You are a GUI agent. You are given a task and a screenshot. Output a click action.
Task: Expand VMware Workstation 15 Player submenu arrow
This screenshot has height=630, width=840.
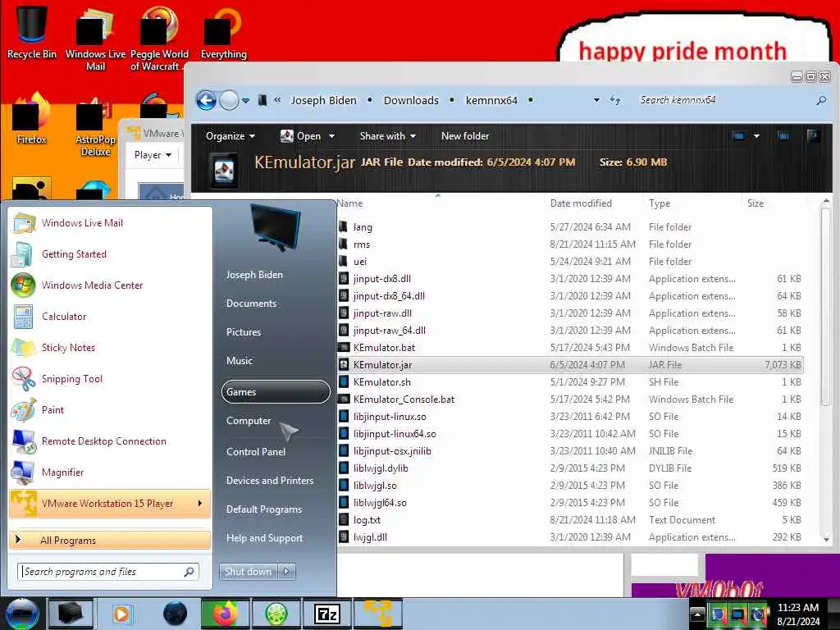point(200,504)
